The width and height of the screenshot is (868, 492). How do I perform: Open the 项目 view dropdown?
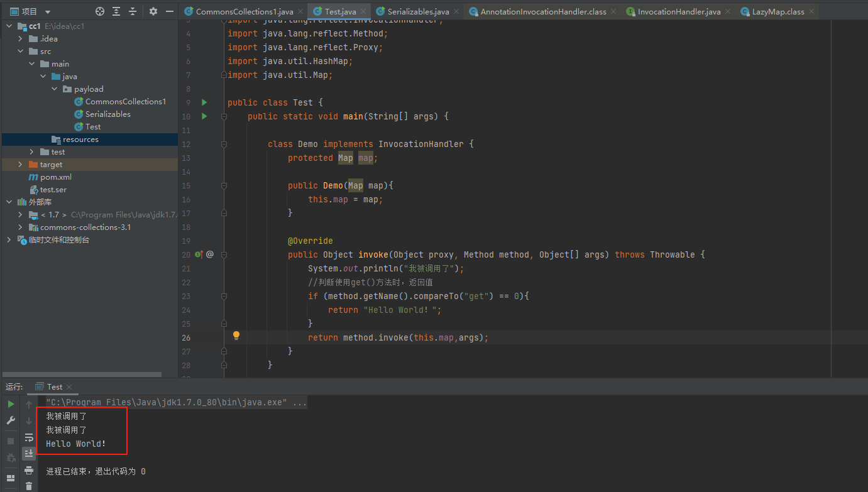pos(48,11)
